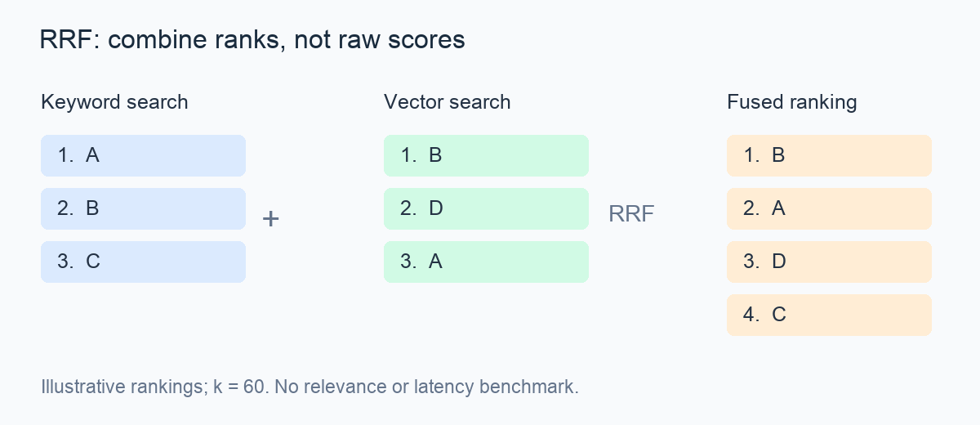The image size is (980, 425).
Task: Click the Keyword search heading
Action: (114, 102)
